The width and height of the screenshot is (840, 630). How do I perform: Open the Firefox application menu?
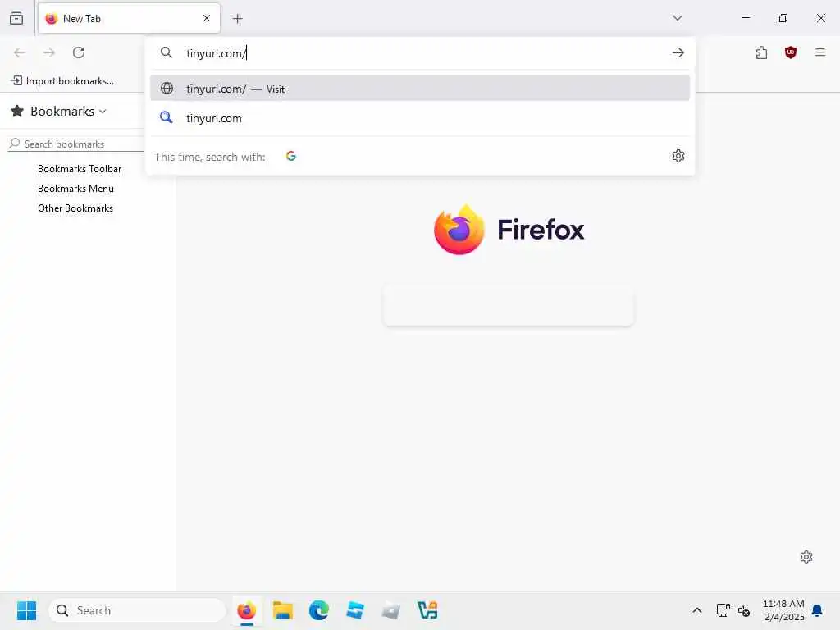(820, 52)
